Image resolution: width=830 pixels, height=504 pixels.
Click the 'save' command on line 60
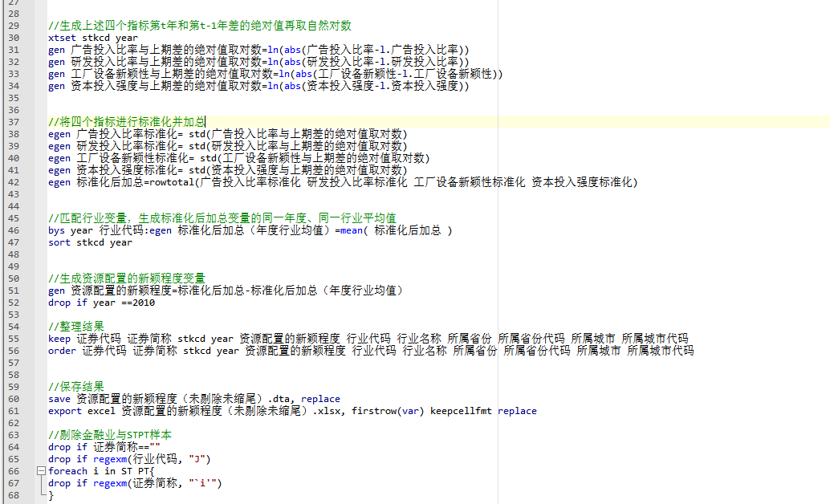pos(59,399)
